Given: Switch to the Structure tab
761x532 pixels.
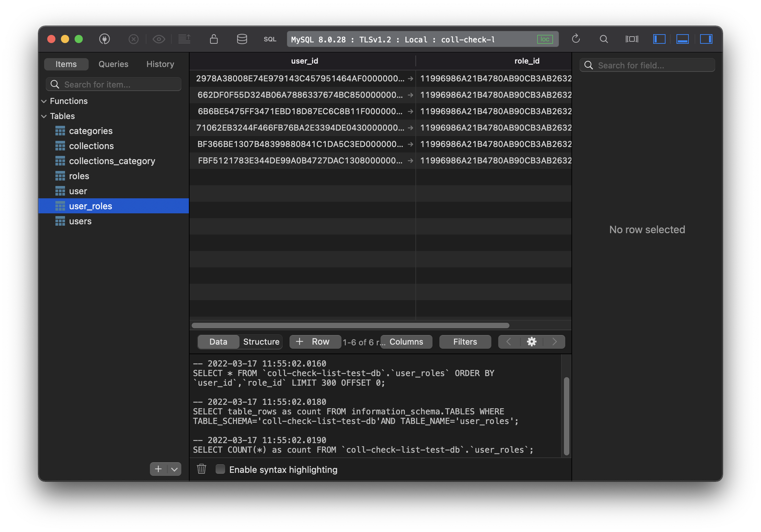Looking at the screenshot, I should [x=261, y=341].
